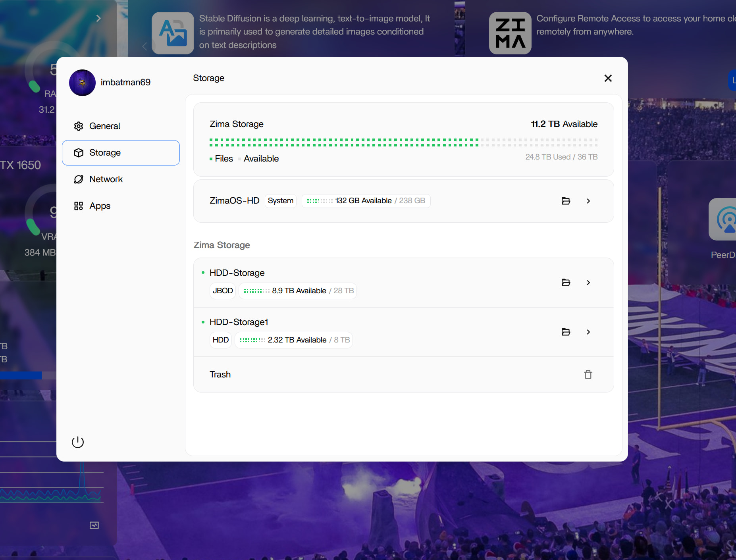Click the Zima Storage total usage bar
Viewport: 736px width, 560px height.
403,142
